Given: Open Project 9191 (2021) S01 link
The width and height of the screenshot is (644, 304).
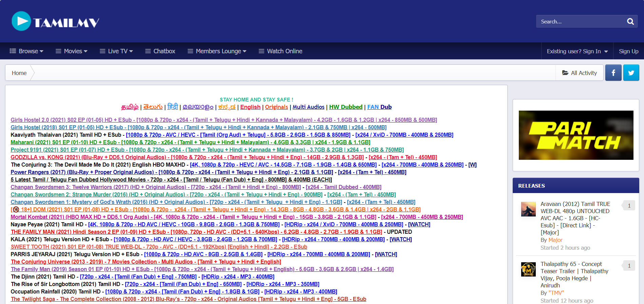Looking at the screenshot, I should click(207, 150).
